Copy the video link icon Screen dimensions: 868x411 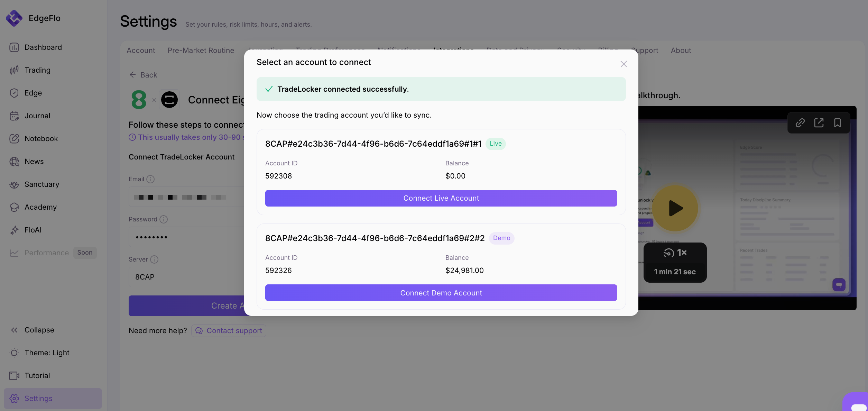coord(800,123)
